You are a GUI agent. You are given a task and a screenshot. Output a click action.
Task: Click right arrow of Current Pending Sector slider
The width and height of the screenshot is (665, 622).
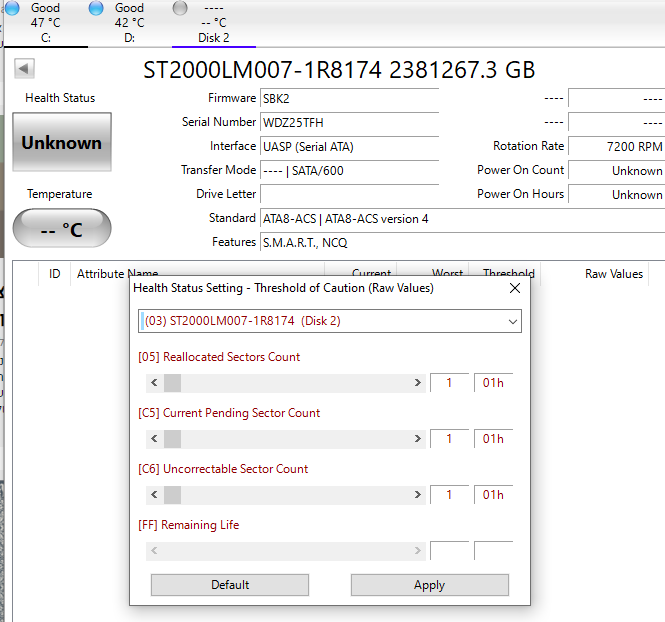tap(418, 439)
